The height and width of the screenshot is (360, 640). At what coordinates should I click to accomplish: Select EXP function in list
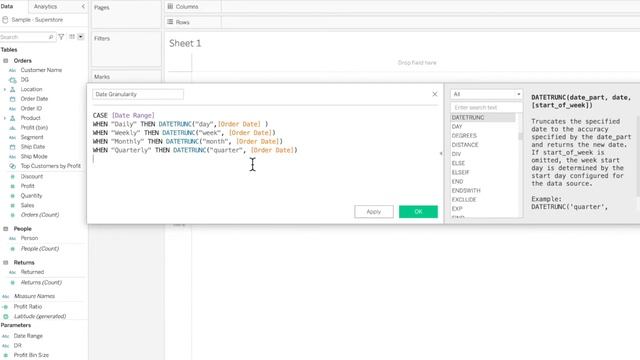(457, 209)
